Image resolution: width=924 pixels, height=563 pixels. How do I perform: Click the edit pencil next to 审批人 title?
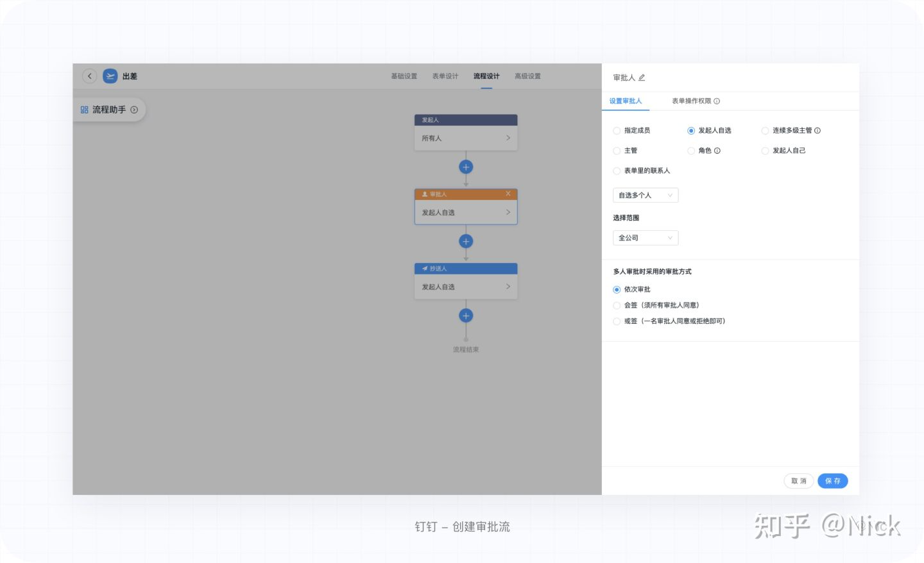point(642,78)
